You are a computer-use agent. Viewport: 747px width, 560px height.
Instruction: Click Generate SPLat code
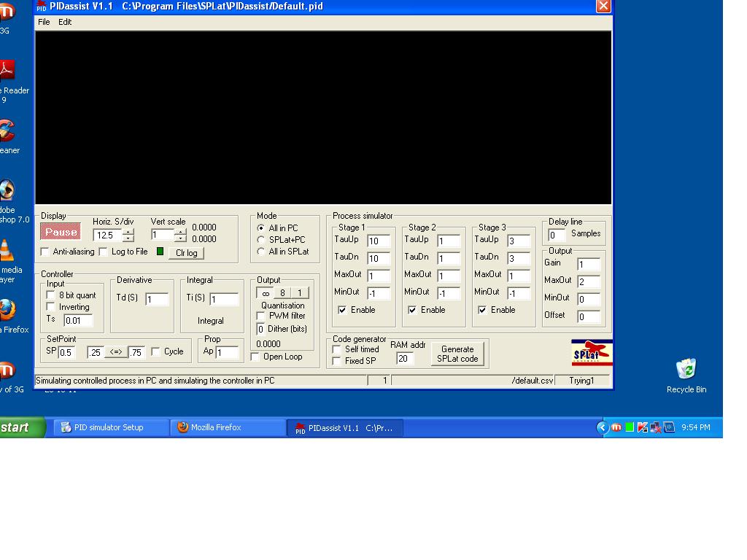(x=457, y=354)
